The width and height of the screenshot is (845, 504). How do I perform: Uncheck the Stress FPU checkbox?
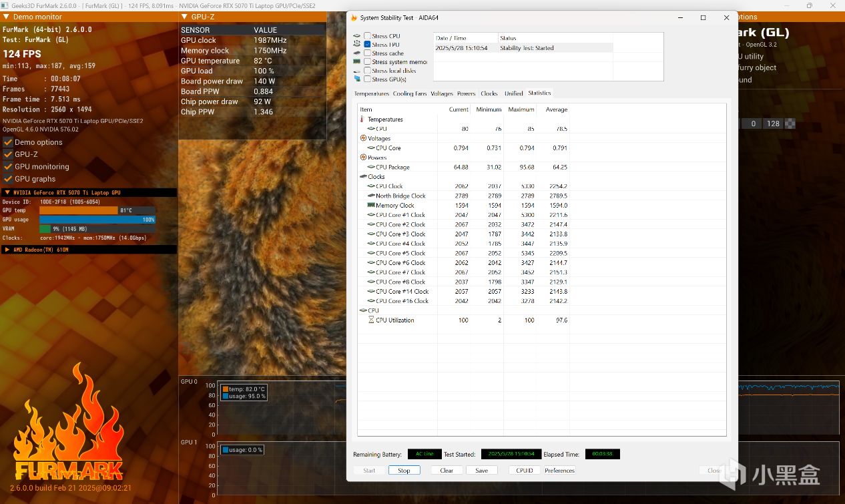tap(367, 45)
